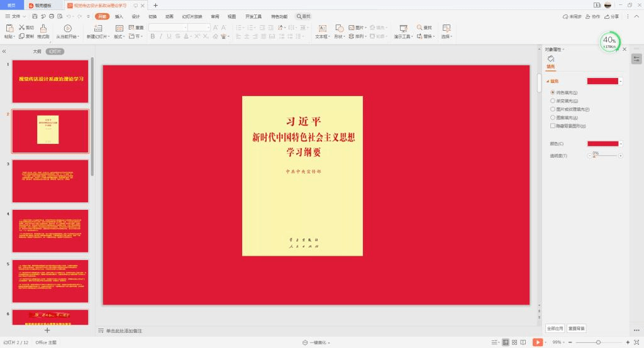This screenshot has height=348, width=644.
Task: Click the Share (分享) icon
Action: (x=608, y=16)
